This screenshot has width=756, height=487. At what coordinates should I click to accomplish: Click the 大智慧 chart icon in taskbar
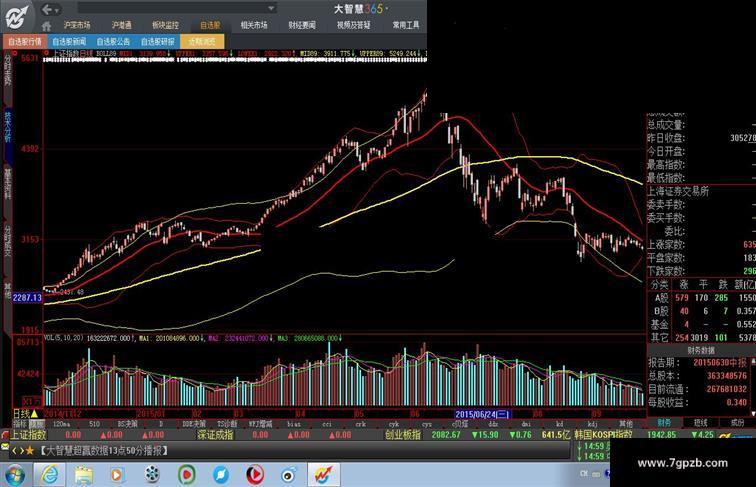[x=324, y=475]
